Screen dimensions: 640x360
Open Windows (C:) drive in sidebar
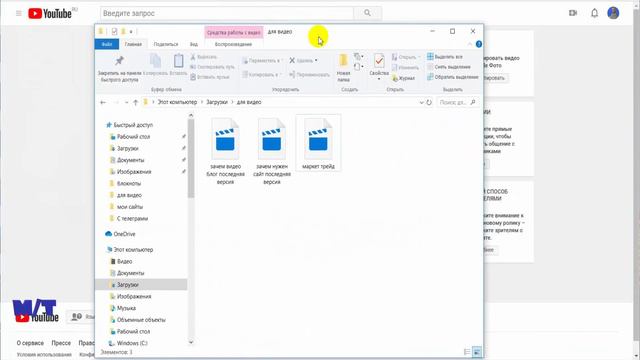[x=128, y=343]
